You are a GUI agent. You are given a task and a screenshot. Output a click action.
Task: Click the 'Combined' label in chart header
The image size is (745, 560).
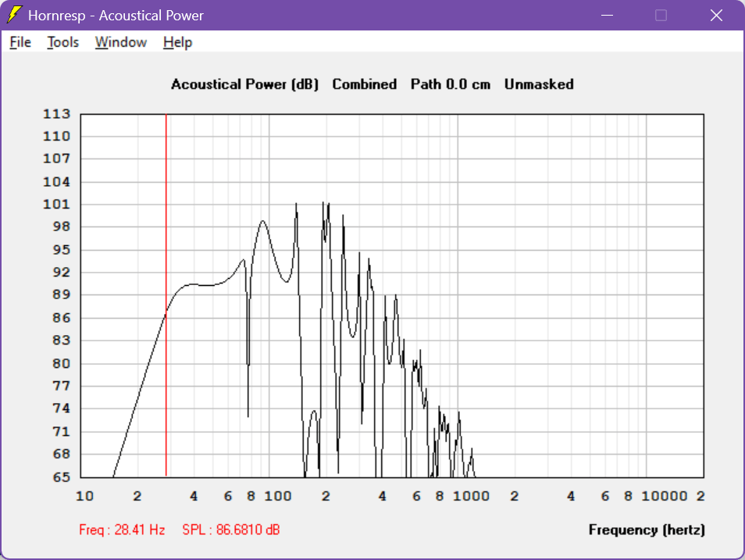pyautogui.click(x=365, y=84)
